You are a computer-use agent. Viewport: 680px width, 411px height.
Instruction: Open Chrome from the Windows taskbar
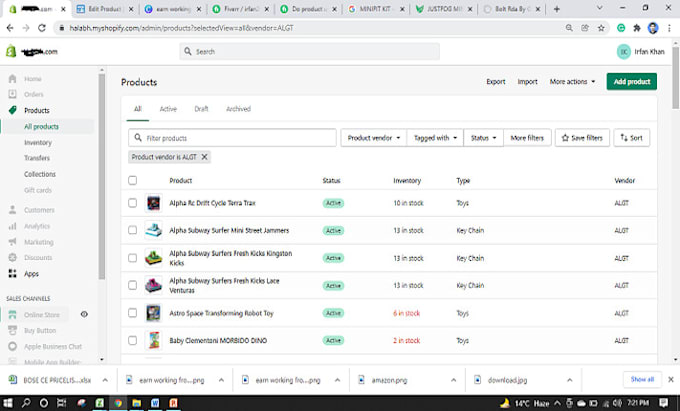click(118, 403)
